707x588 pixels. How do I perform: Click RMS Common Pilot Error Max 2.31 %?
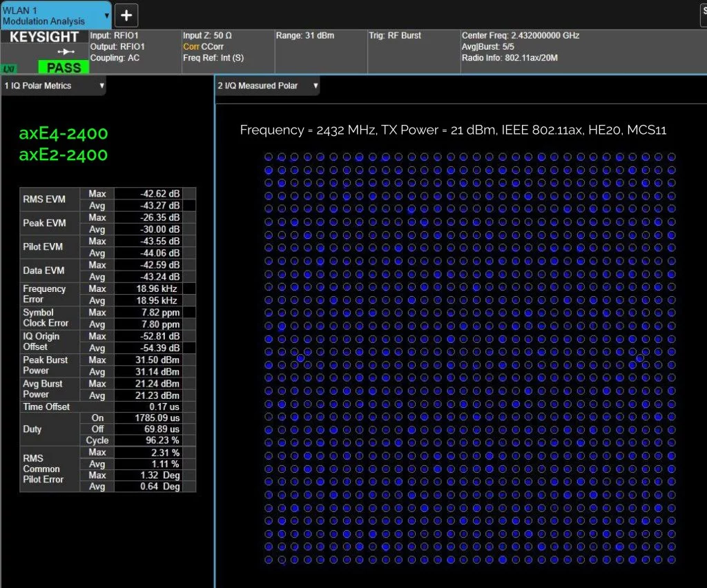(x=148, y=453)
